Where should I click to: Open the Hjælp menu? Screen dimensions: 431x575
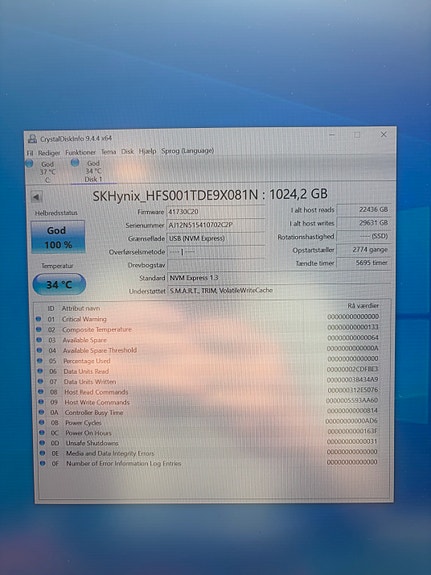click(x=147, y=151)
